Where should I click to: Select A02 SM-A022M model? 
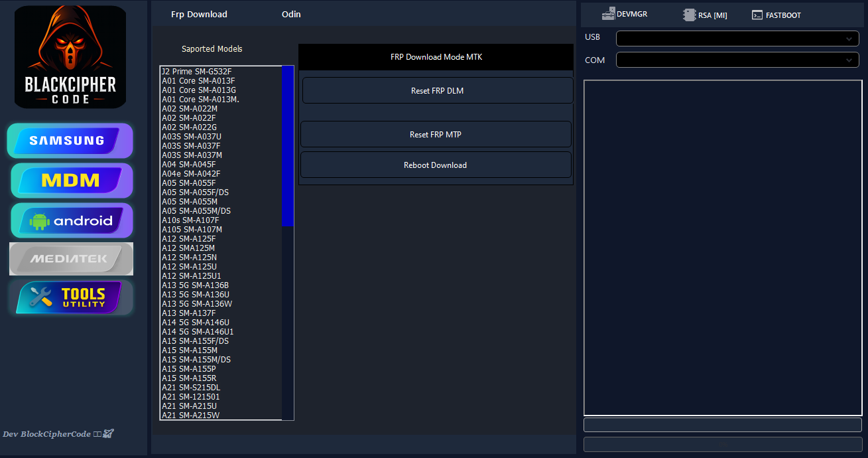[190, 108]
